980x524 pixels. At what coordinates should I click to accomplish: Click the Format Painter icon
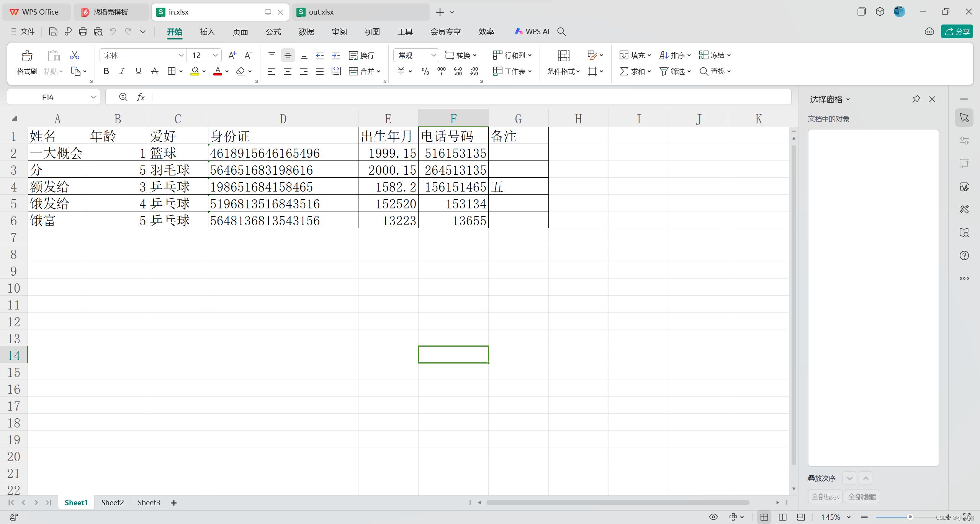[27, 56]
